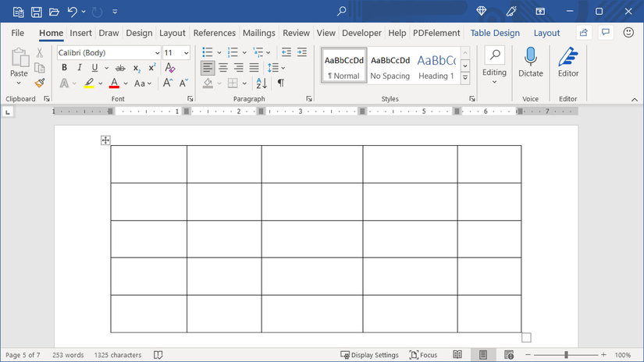Click the zoom slider handle
Image resolution: width=644 pixels, height=362 pixels.
[567, 355]
